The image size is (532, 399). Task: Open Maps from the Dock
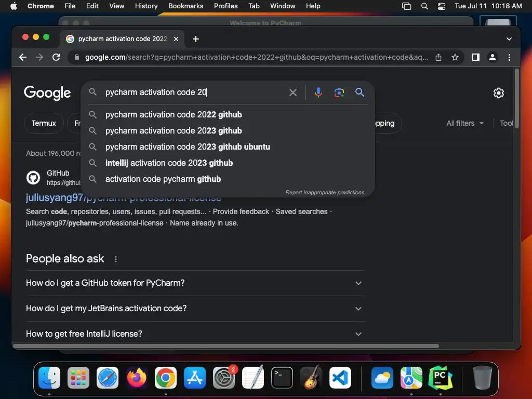411,378
